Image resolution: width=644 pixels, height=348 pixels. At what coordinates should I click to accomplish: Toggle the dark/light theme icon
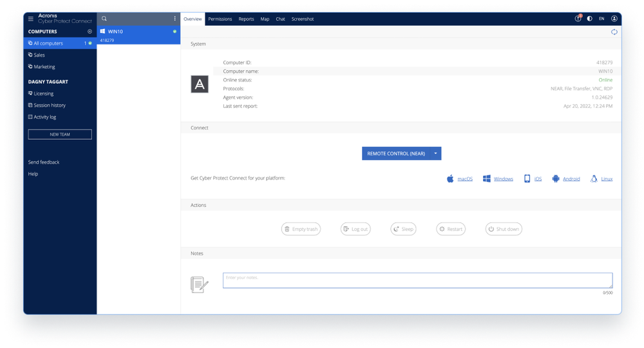click(x=589, y=19)
